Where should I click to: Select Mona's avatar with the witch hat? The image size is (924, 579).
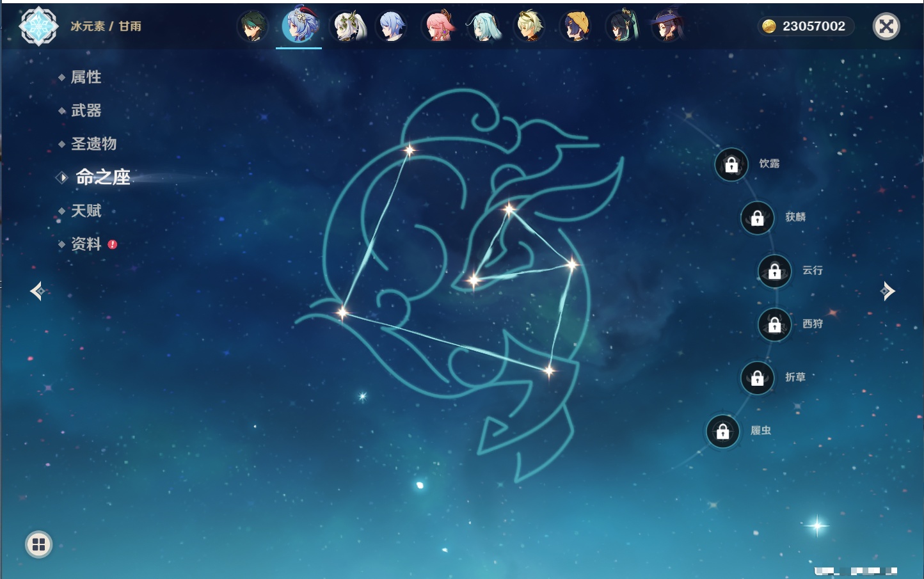tap(667, 27)
